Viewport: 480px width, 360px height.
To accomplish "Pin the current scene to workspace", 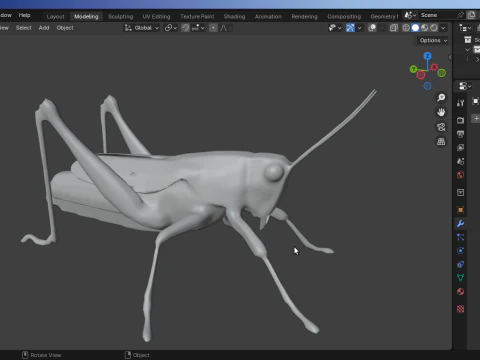I will coord(460,15).
